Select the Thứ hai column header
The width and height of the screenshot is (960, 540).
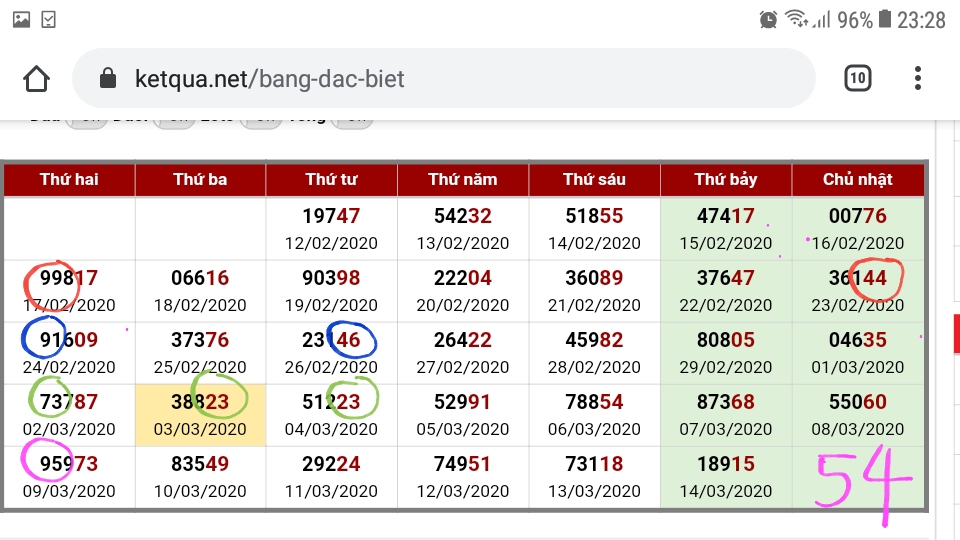click(69, 179)
